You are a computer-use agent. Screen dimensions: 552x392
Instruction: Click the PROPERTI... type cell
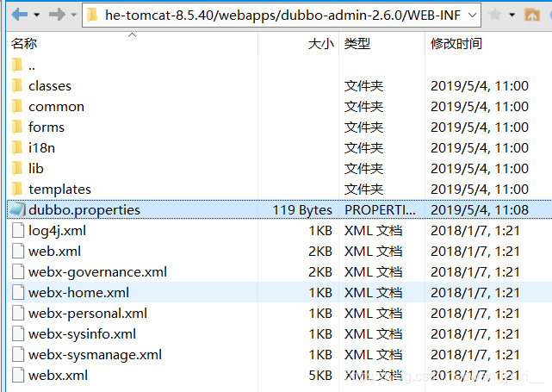click(380, 210)
